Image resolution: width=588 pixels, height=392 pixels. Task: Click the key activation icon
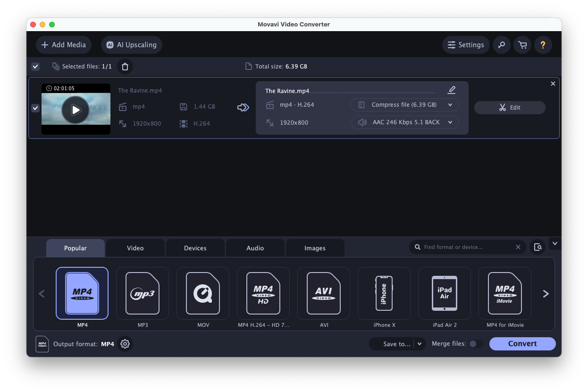502,45
